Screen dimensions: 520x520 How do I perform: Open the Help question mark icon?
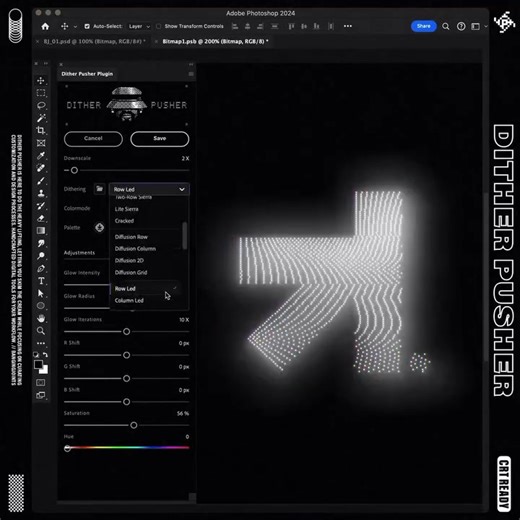pyautogui.click(x=461, y=26)
